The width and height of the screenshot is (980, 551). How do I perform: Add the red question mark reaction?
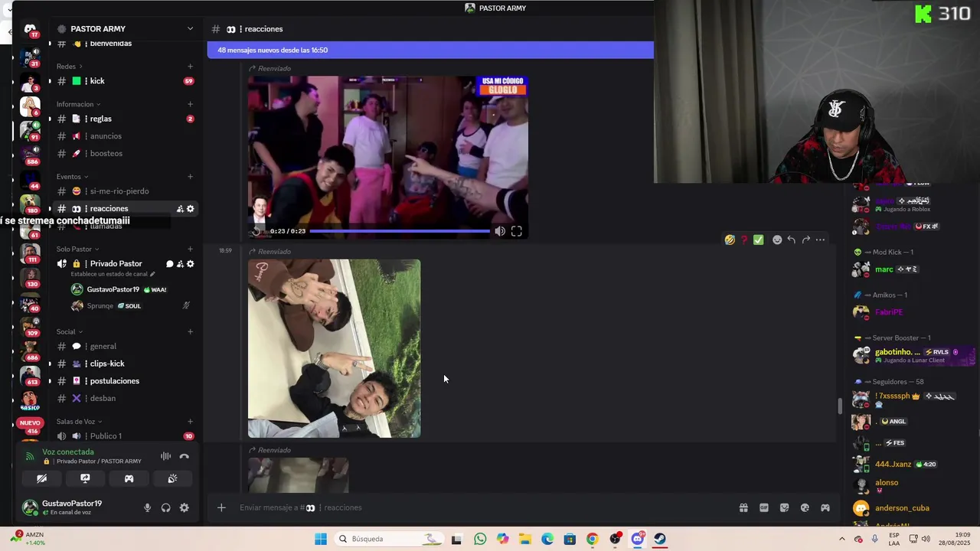click(744, 240)
